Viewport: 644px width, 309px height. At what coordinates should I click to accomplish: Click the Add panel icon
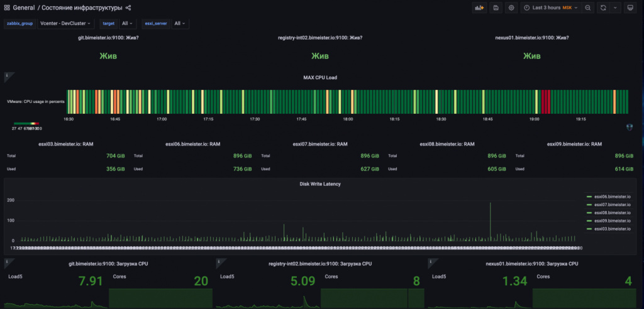click(x=480, y=8)
